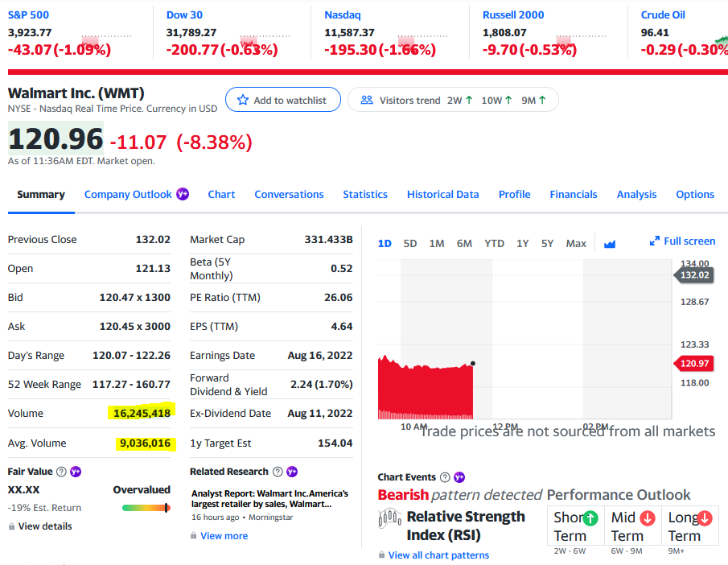The height and width of the screenshot is (565, 728).
Task: Click the lock icon beside View details
Action: [11, 526]
